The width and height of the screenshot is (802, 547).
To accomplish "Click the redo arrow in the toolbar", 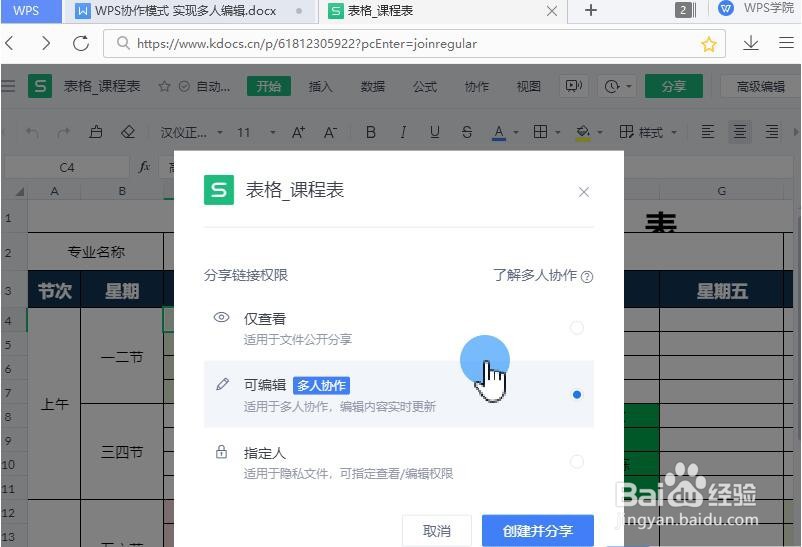I will [x=63, y=133].
